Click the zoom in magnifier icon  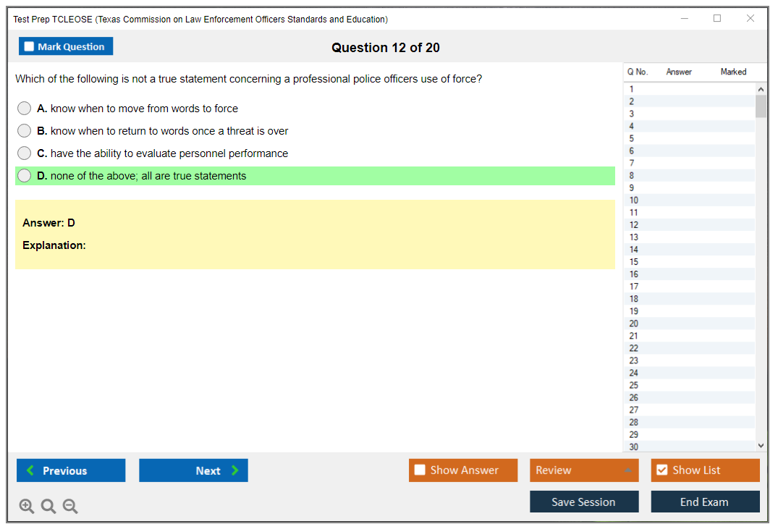(x=27, y=507)
